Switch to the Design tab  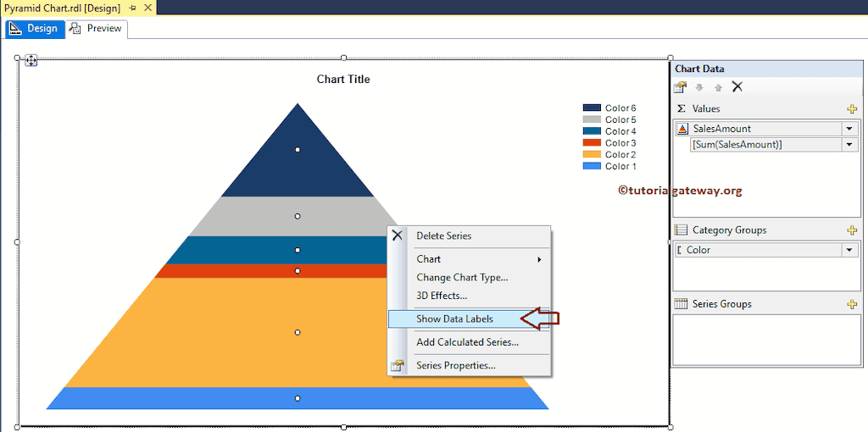[x=34, y=28]
